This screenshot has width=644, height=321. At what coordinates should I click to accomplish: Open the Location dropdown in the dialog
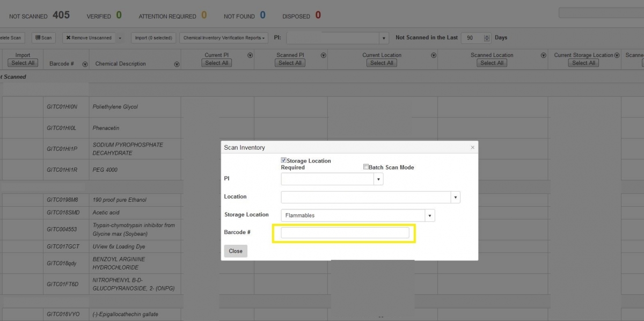click(x=455, y=198)
